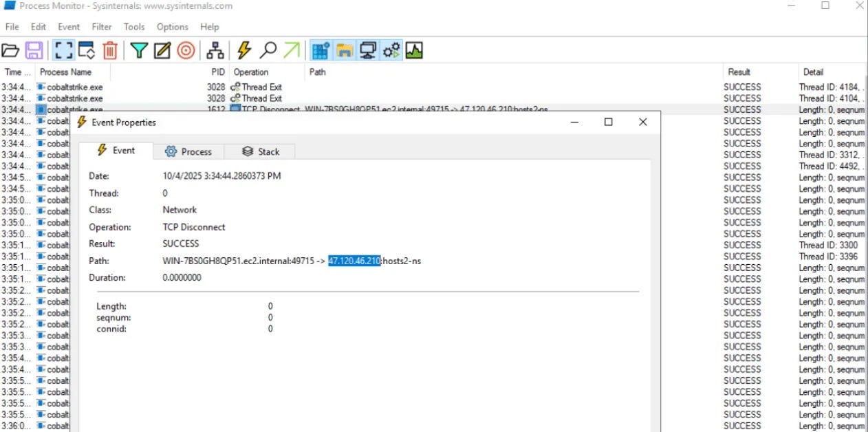Image resolution: width=868 pixels, height=432 pixels.
Task: Open the Help menu
Action: [210, 27]
